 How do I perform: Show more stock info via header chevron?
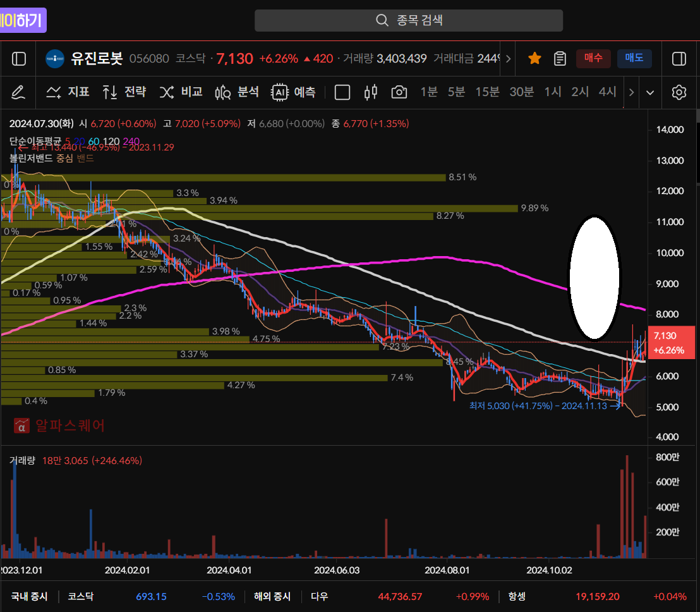point(508,59)
